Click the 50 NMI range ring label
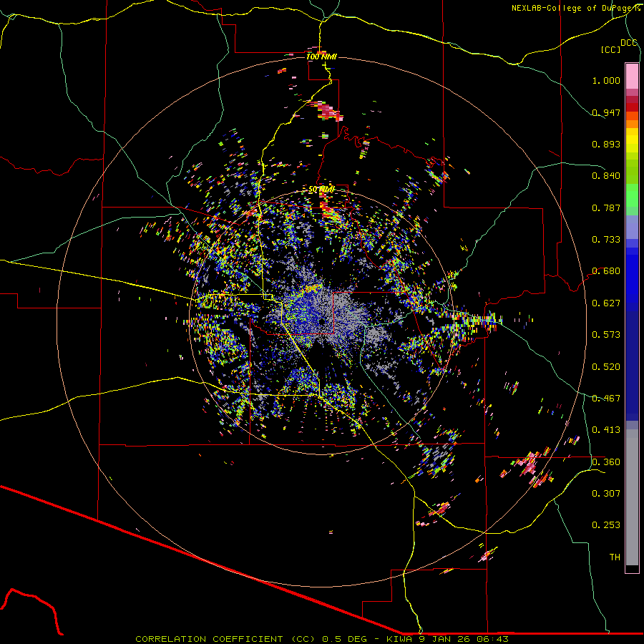The width and height of the screenshot is (644, 644). tap(321, 190)
